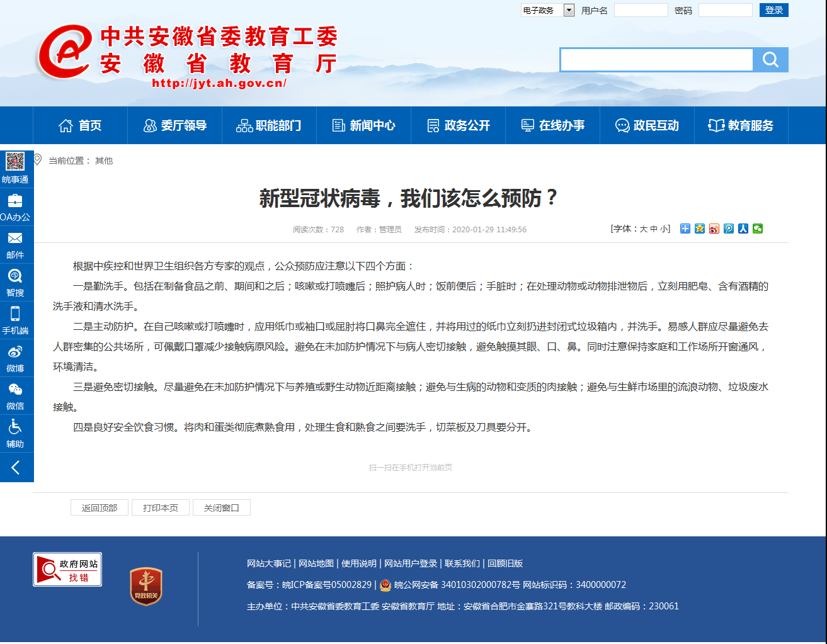Share article to Renren icon

[x=743, y=229]
